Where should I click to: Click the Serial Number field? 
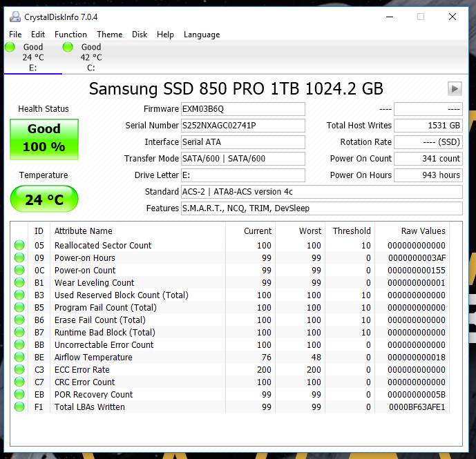tap(243, 126)
